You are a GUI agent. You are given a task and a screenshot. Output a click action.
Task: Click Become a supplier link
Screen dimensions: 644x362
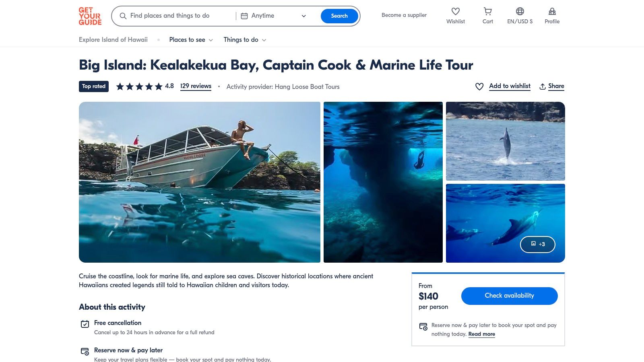[404, 15]
